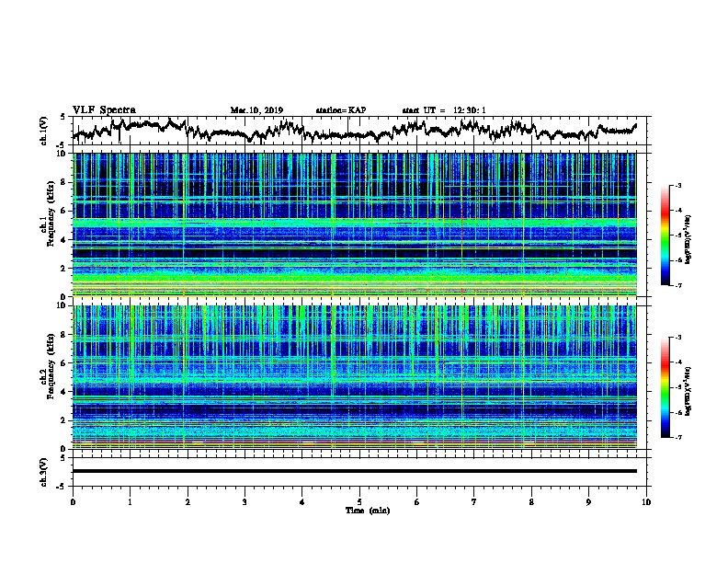728x563 pixels.
Task: Click time axis tick label "8"
Action: click(531, 502)
